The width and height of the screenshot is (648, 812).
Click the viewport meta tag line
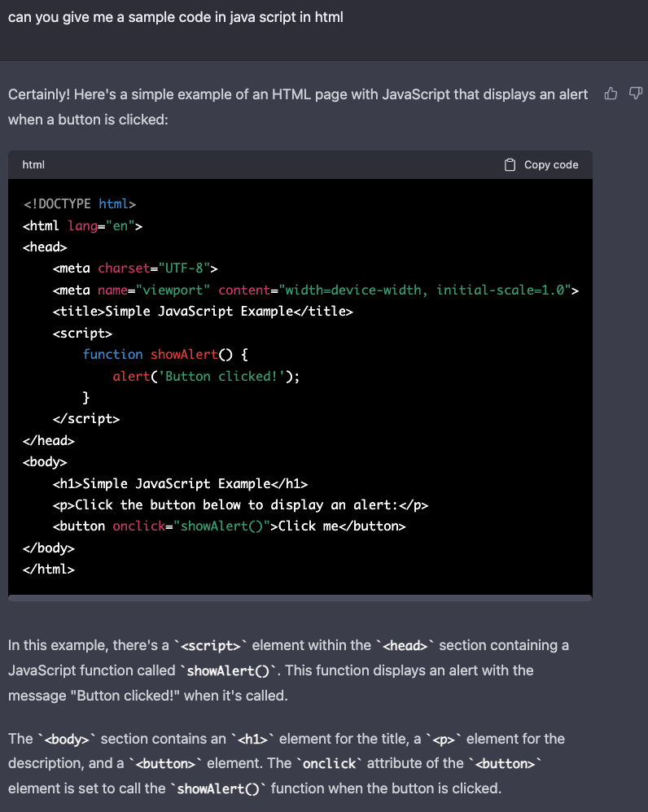click(316, 290)
